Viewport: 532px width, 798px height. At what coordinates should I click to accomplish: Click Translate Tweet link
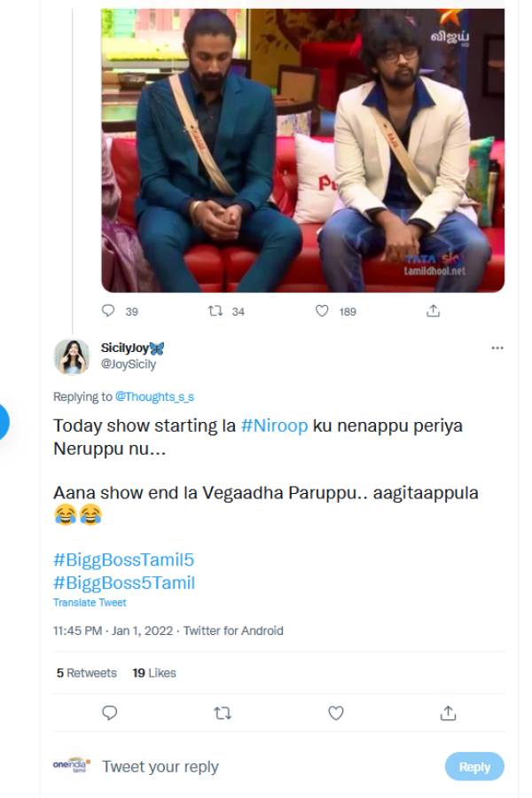click(90, 603)
